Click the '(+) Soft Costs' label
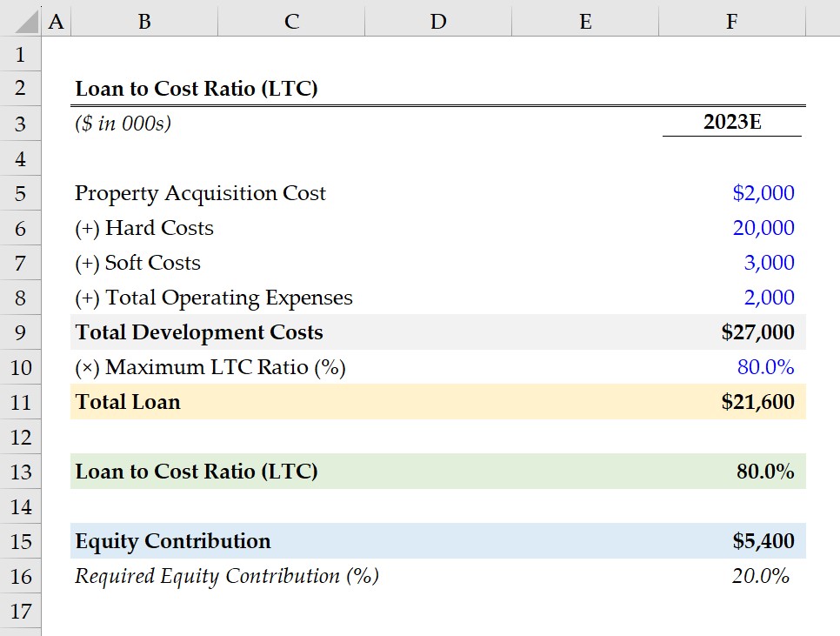This screenshot has height=636, width=840. 137,263
